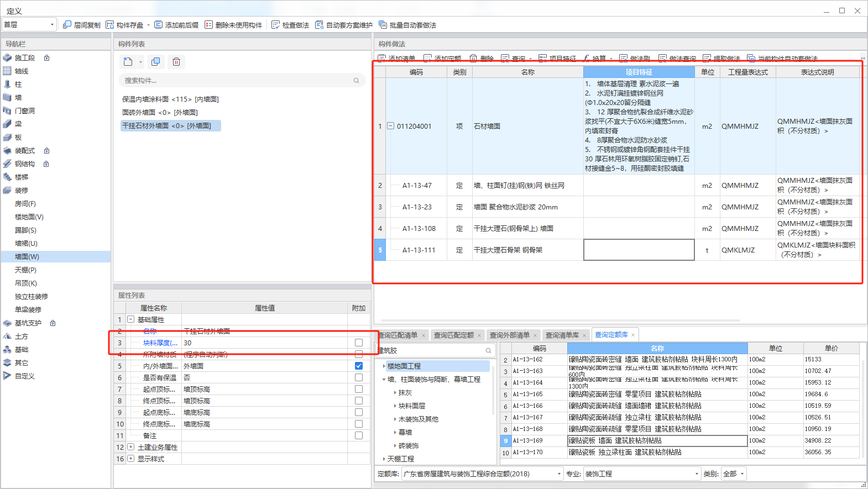This screenshot has width=868, height=489.
Task: Collapse the 基础属性 group
Action: [131, 319]
